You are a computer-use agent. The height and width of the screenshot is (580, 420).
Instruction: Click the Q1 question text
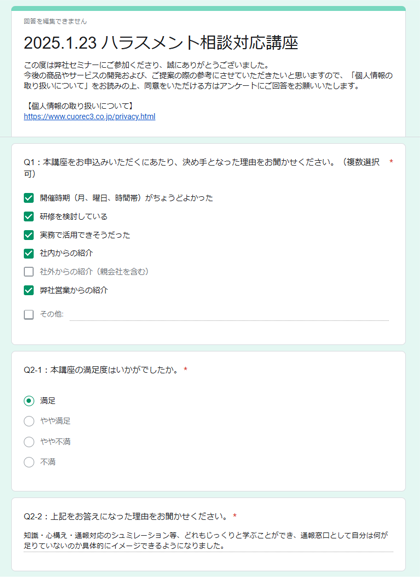[x=202, y=168]
